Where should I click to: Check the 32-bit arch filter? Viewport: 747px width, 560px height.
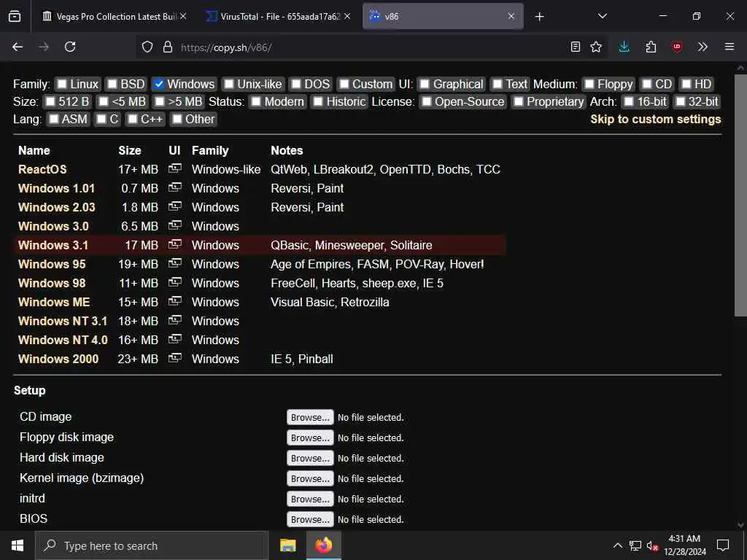pos(681,102)
